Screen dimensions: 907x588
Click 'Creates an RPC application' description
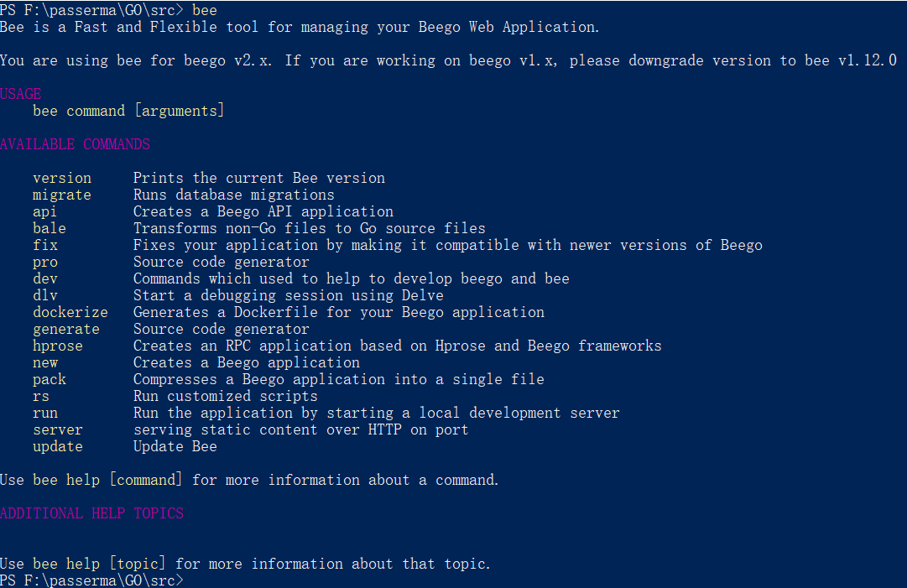(x=398, y=346)
